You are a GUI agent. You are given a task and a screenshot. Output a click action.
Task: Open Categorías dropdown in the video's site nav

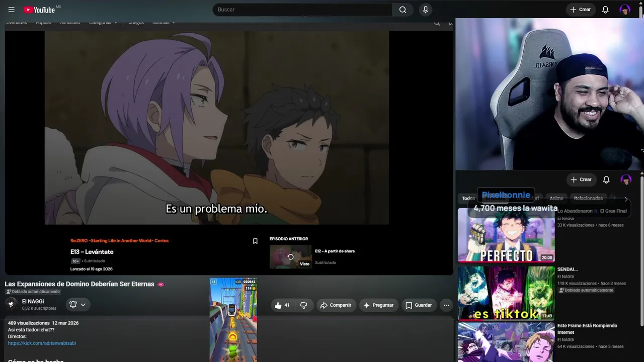[x=103, y=23]
